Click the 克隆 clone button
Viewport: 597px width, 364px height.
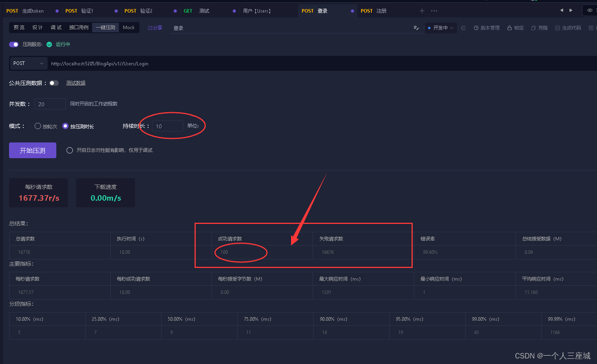click(x=540, y=28)
